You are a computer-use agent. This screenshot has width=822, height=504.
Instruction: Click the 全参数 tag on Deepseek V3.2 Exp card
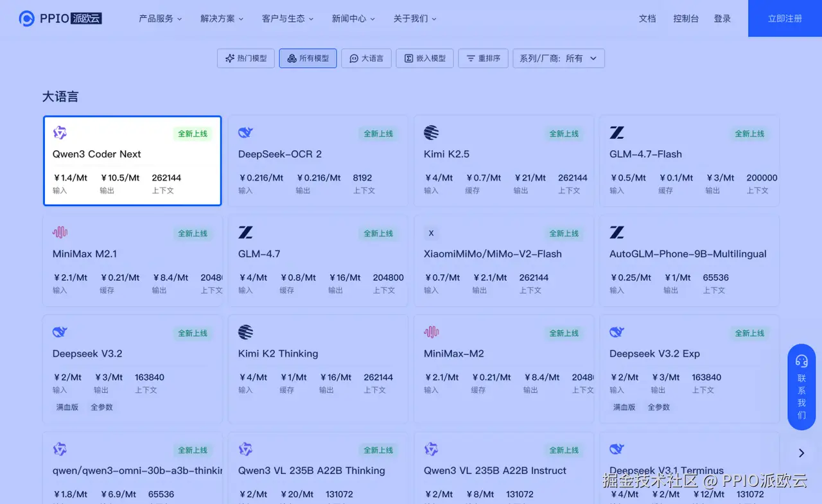tap(659, 407)
